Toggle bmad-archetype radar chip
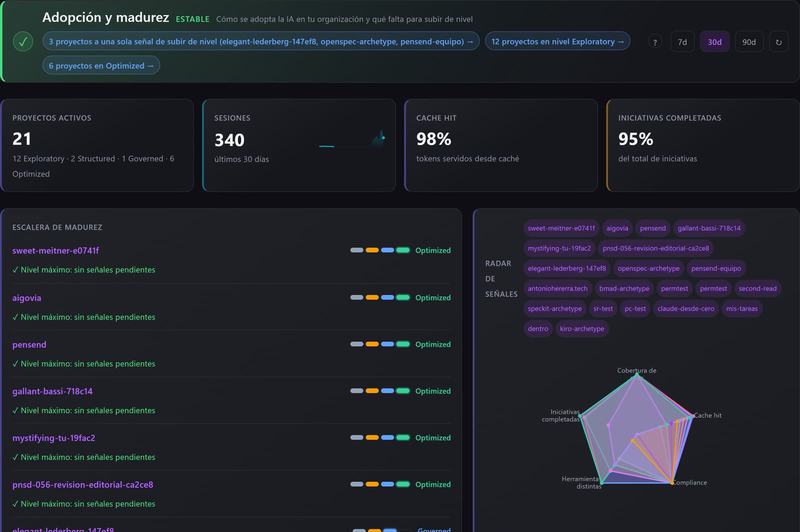800x532 pixels. [x=624, y=288]
